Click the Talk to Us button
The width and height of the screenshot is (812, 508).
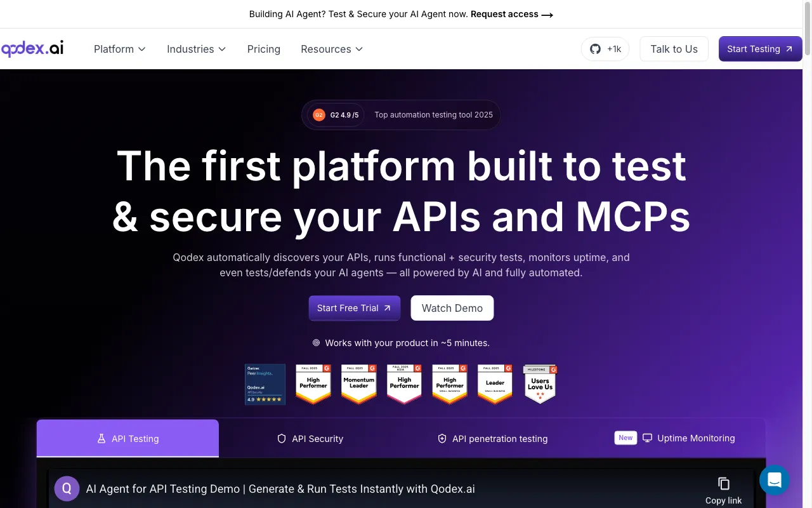(x=674, y=49)
